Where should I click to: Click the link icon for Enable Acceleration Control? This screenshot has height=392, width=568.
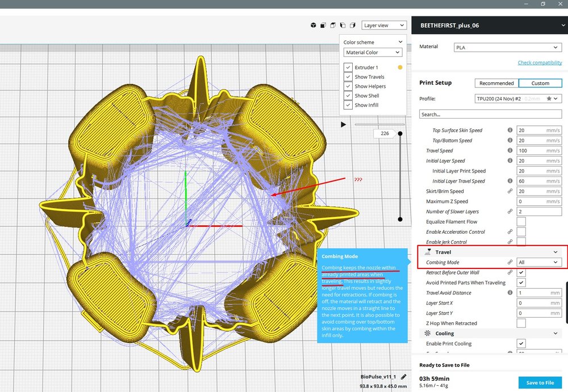[509, 231]
